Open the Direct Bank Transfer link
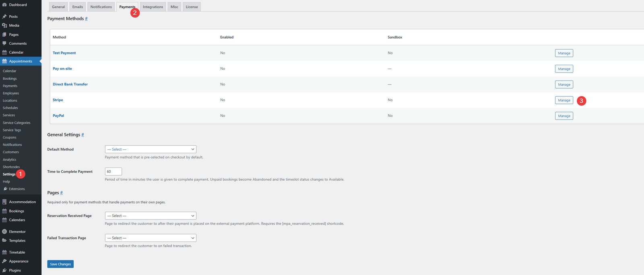Image resolution: width=644 pixels, height=275 pixels. 70,84
